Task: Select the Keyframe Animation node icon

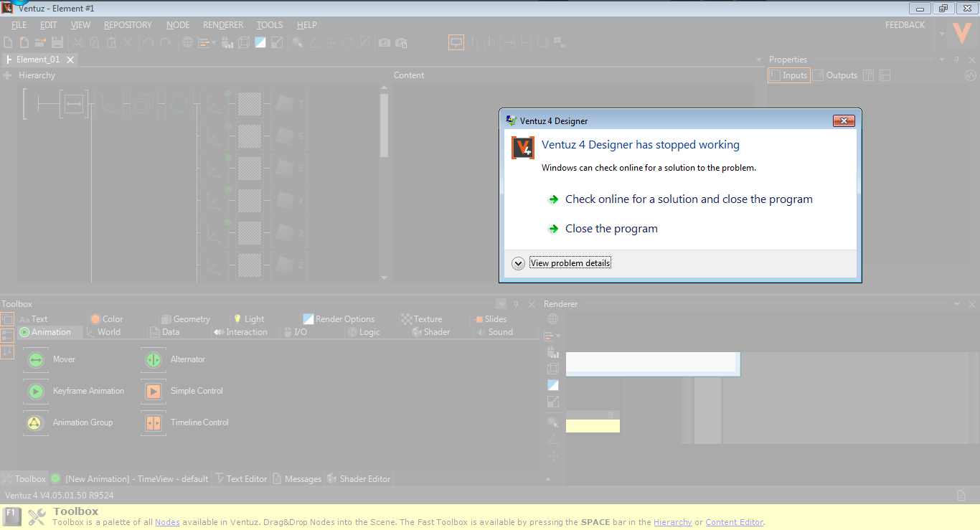Action: click(x=36, y=392)
